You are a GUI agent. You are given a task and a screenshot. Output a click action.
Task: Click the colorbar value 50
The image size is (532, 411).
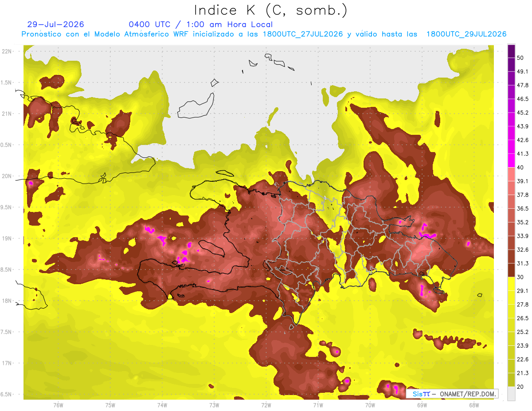[x=520, y=58]
